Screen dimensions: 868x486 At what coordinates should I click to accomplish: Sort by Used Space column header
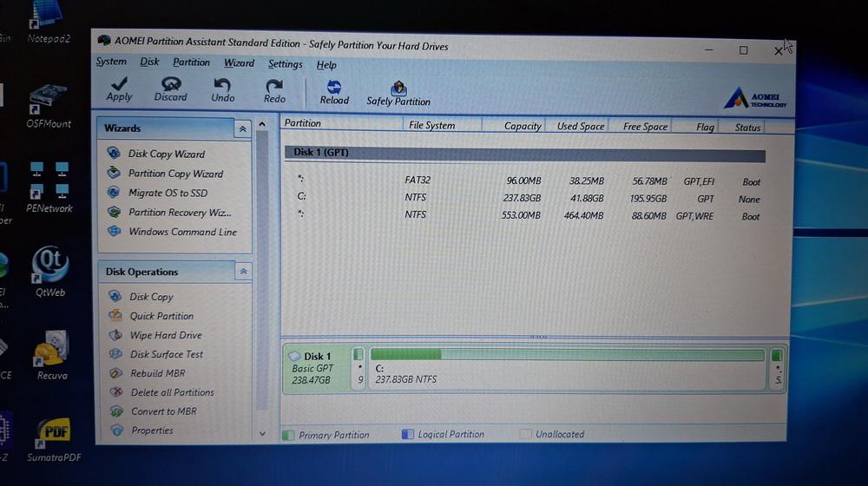pyautogui.click(x=577, y=126)
